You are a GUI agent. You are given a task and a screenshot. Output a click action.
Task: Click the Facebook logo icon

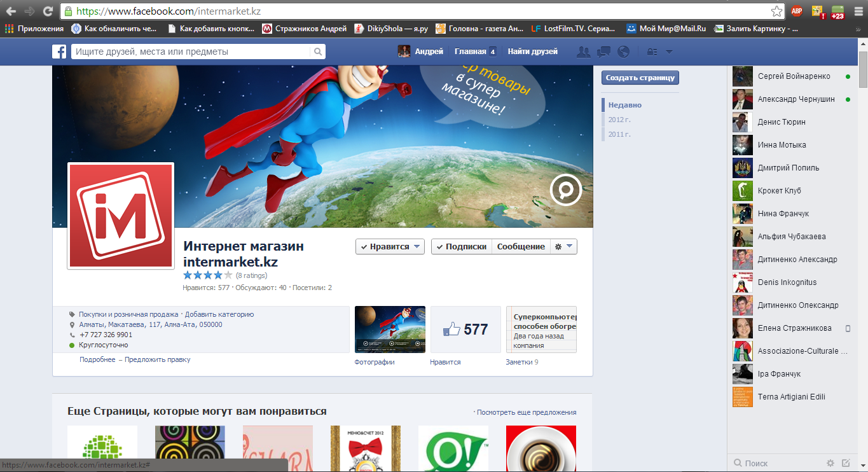coord(59,52)
